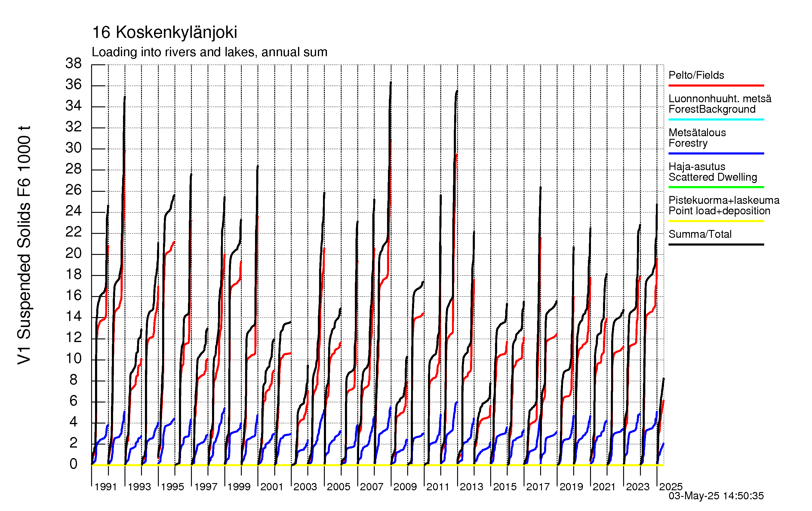The height and width of the screenshot is (511, 812).
Task: Click the 2012 black Total peak near 35.5
Action: pos(457,91)
